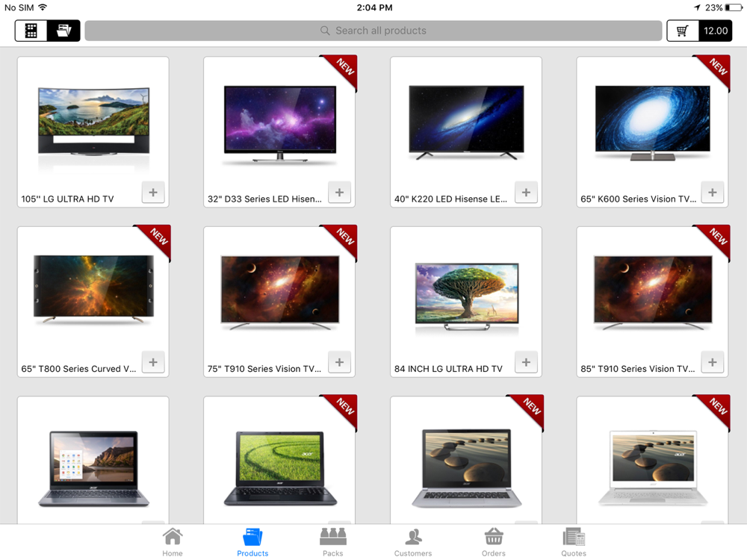Screen dimensions: 747x560
Task: View cart total of 12.00
Action: pos(716,31)
